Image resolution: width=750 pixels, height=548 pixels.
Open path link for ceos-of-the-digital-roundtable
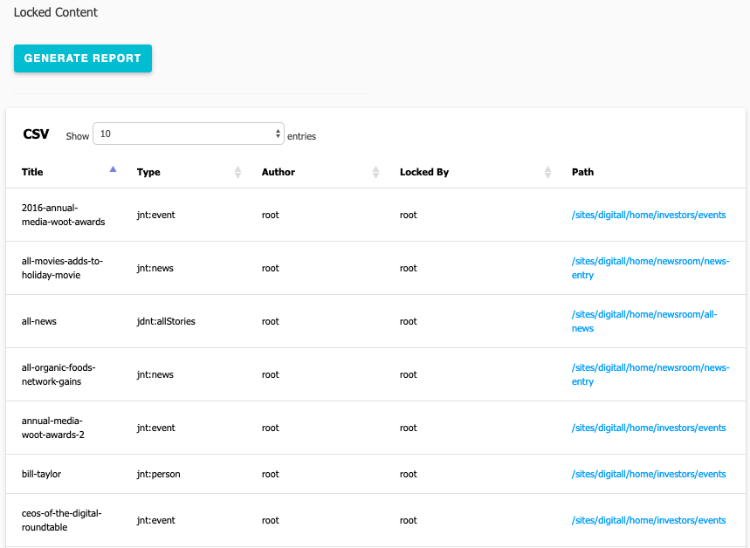[x=648, y=520]
